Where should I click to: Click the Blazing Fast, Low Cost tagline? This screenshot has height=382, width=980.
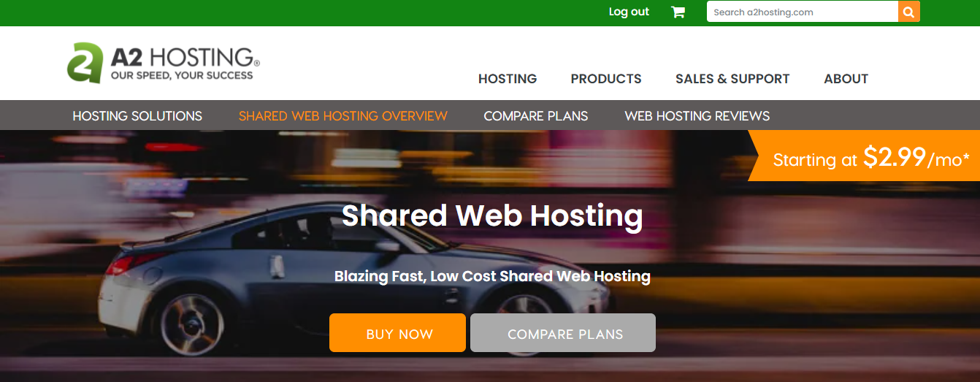tap(492, 276)
